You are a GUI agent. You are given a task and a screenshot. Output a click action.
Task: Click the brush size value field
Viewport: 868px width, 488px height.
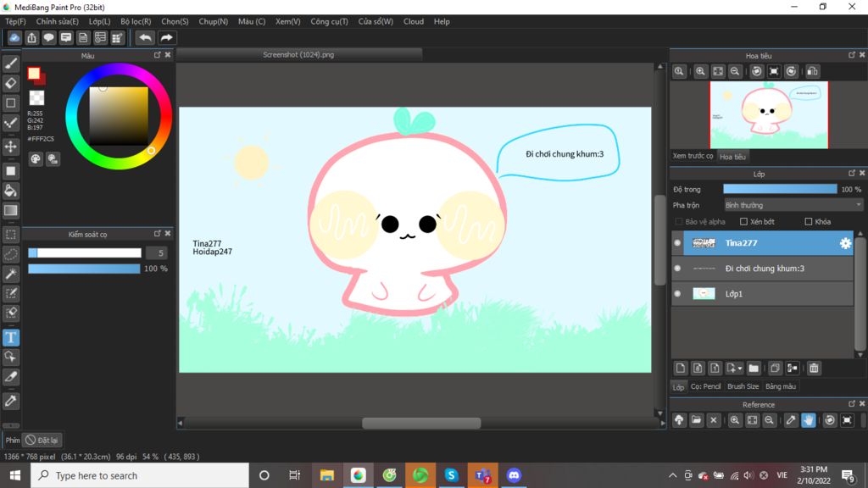pos(157,252)
